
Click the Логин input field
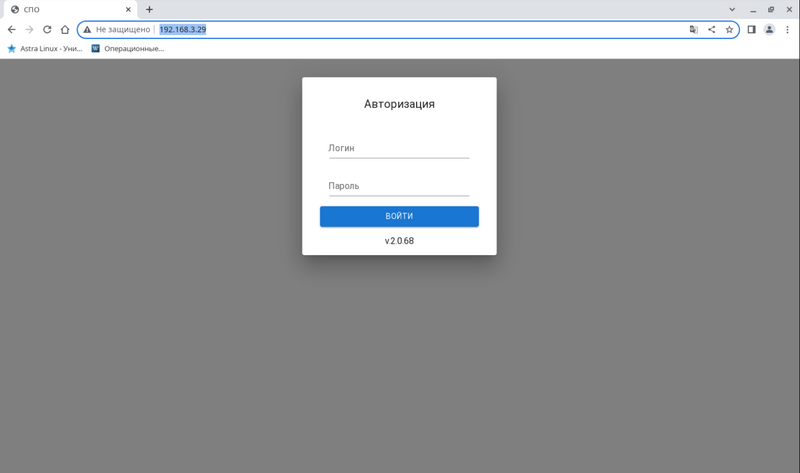click(x=399, y=148)
